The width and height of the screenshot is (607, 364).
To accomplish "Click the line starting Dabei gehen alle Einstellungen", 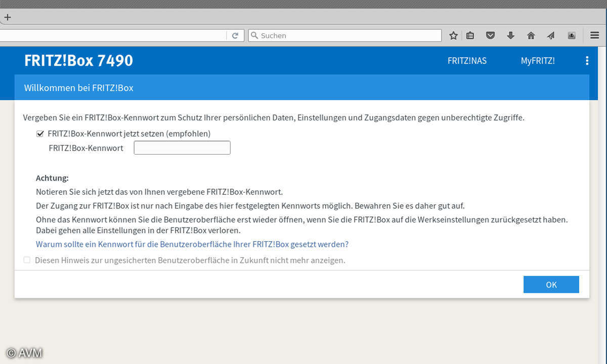I will coord(138,231).
